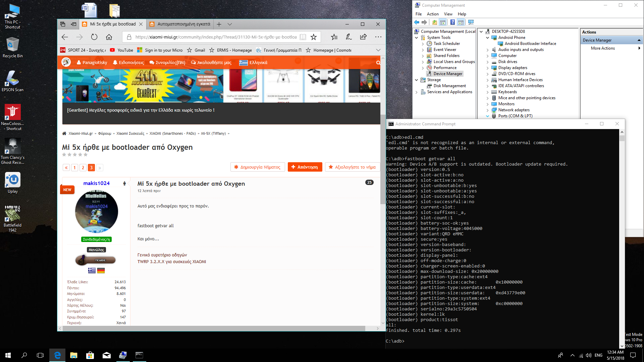The width and height of the screenshot is (644, 362).
Task: Open Edge favorites hub icon
Action: pos(334,37)
